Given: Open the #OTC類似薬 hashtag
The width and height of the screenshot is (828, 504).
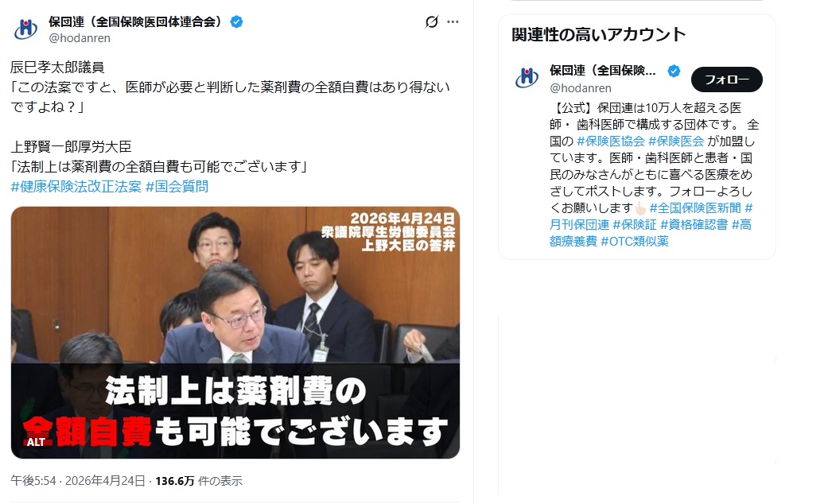Looking at the screenshot, I should click(x=635, y=241).
